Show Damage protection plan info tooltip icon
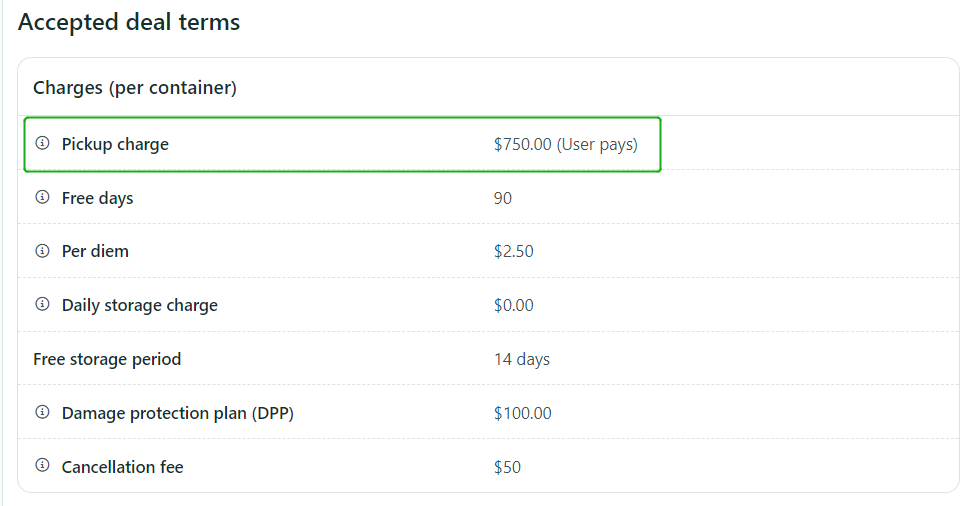 click(42, 413)
